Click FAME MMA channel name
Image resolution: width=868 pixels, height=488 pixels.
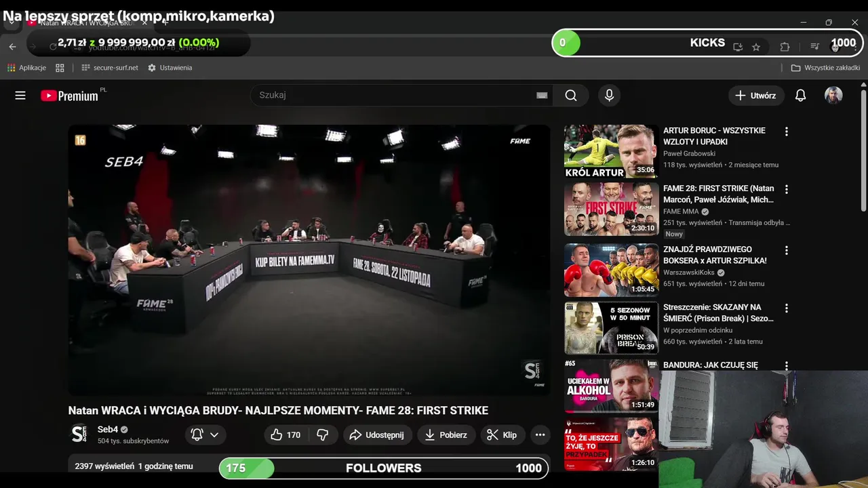tap(681, 211)
